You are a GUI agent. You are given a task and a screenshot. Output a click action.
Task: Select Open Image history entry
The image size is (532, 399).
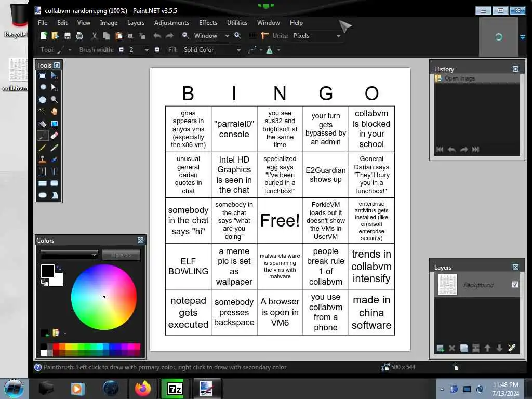pos(477,78)
